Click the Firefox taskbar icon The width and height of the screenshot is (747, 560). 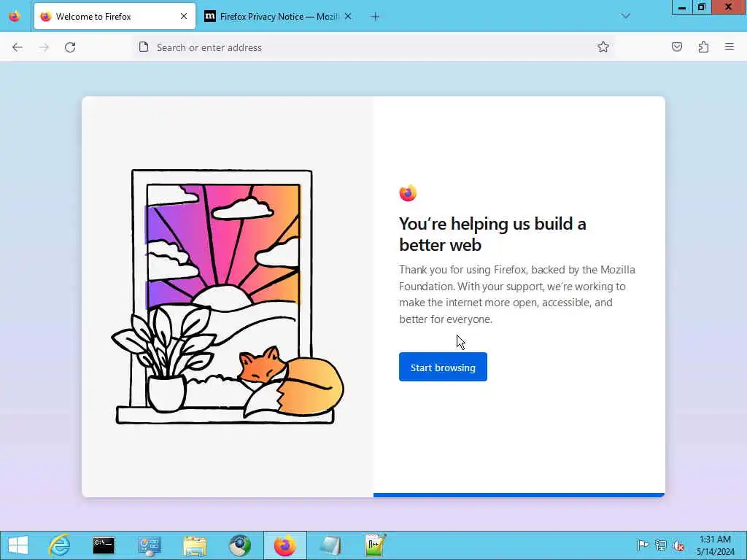[x=285, y=545]
